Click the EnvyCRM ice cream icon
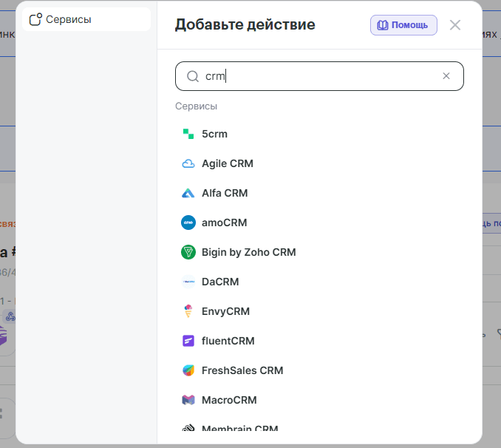501x448 pixels. point(188,311)
